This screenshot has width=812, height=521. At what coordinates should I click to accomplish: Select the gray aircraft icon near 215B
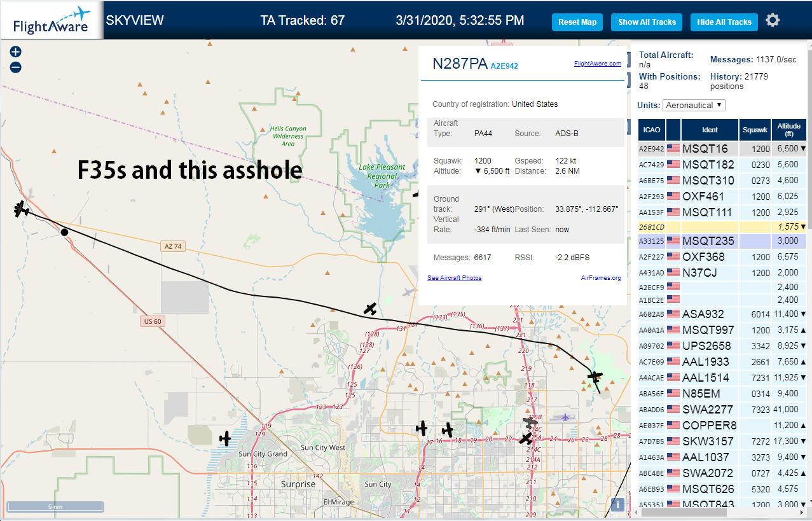(530, 421)
